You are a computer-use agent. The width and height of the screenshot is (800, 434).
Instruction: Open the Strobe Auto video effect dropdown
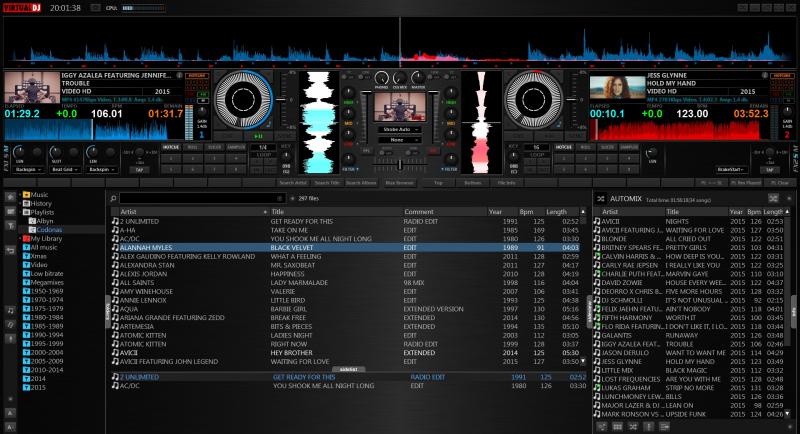click(399, 130)
